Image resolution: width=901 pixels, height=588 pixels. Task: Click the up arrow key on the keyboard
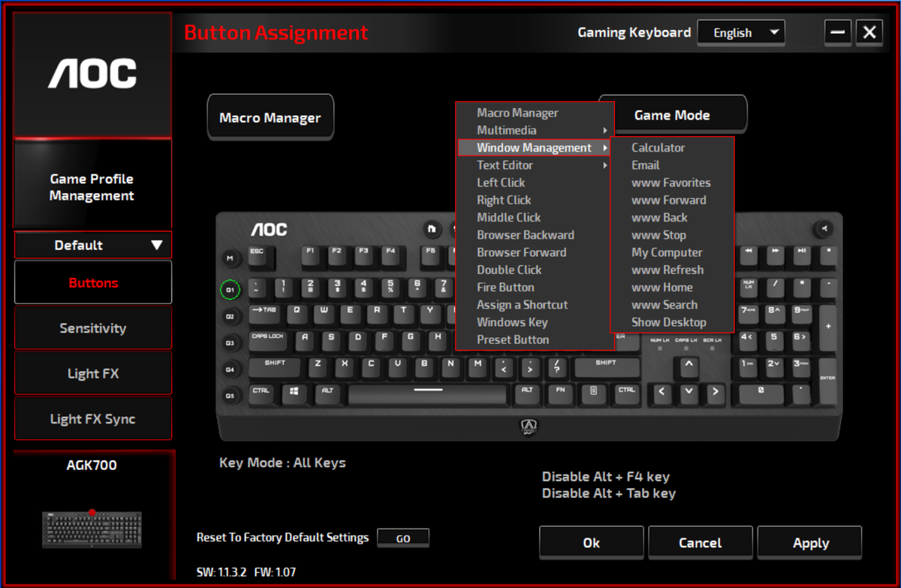click(x=688, y=367)
